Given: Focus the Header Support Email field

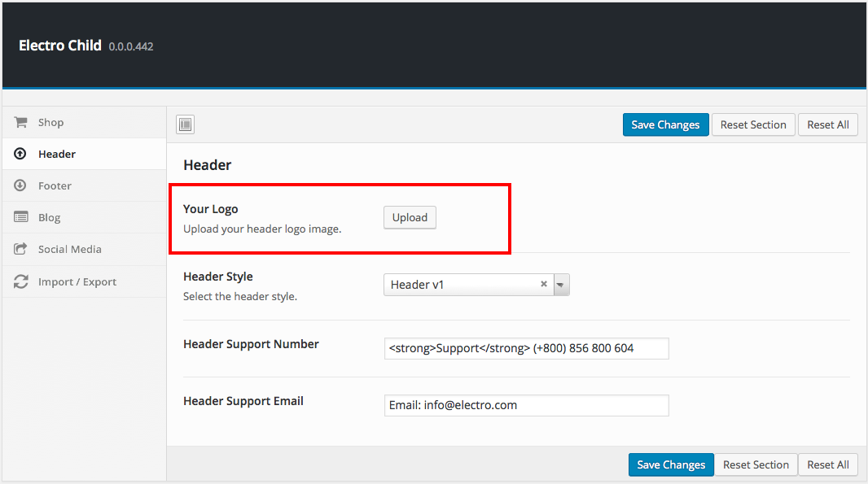Looking at the screenshot, I should coord(527,405).
